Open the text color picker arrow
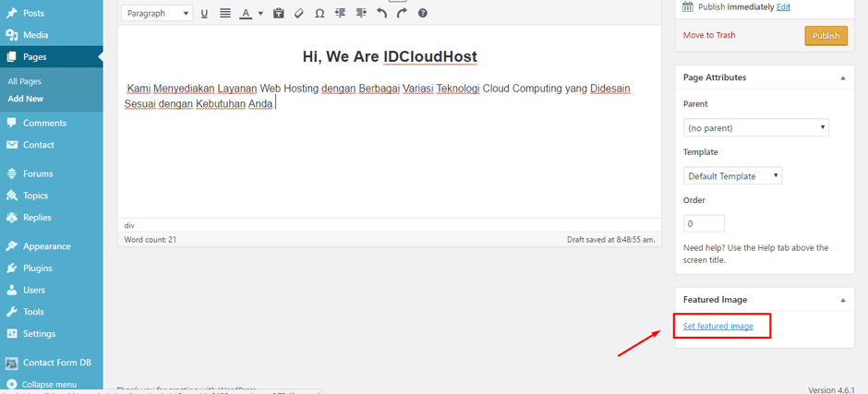This screenshot has height=394, width=868. [x=260, y=13]
